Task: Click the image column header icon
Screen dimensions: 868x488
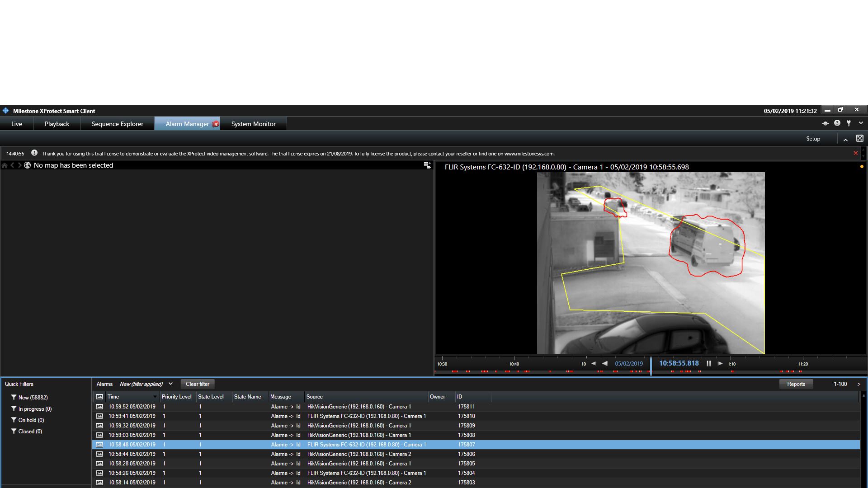Action: coord(99,397)
